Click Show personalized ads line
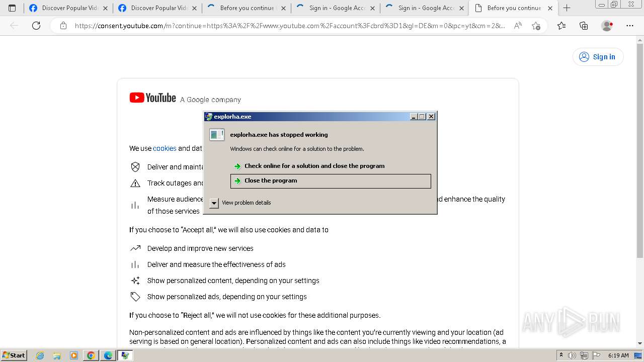The width and height of the screenshot is (644, 362). [x=227, y=297]
